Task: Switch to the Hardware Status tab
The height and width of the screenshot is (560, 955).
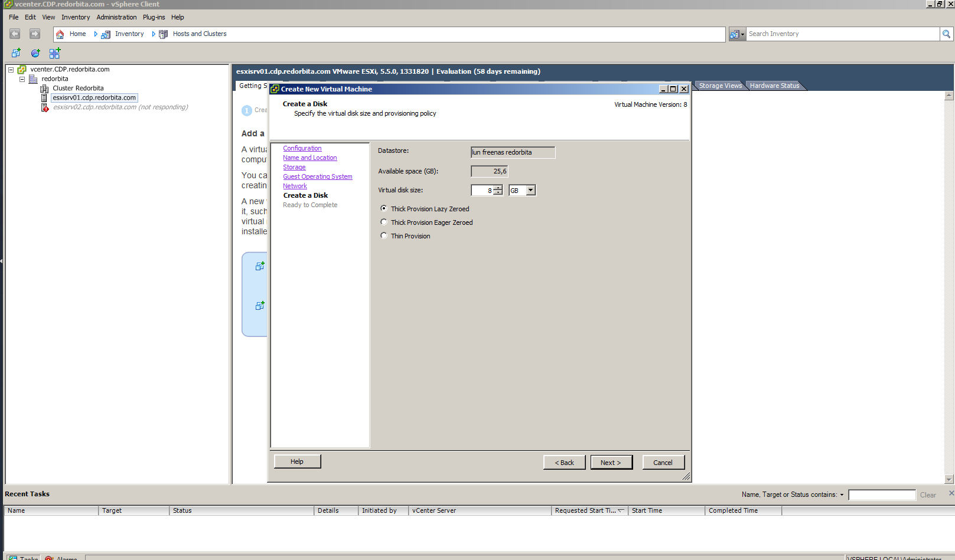Action: 774,86
